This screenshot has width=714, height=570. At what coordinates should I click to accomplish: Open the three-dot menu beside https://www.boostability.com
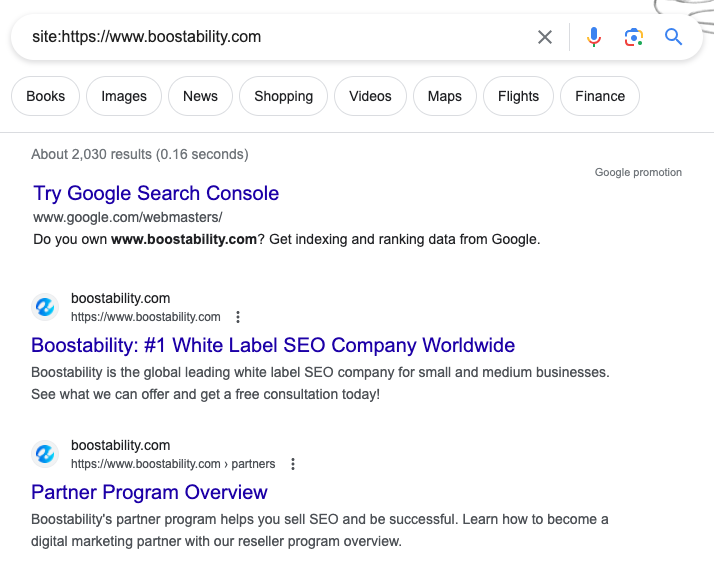click(238, 317)
